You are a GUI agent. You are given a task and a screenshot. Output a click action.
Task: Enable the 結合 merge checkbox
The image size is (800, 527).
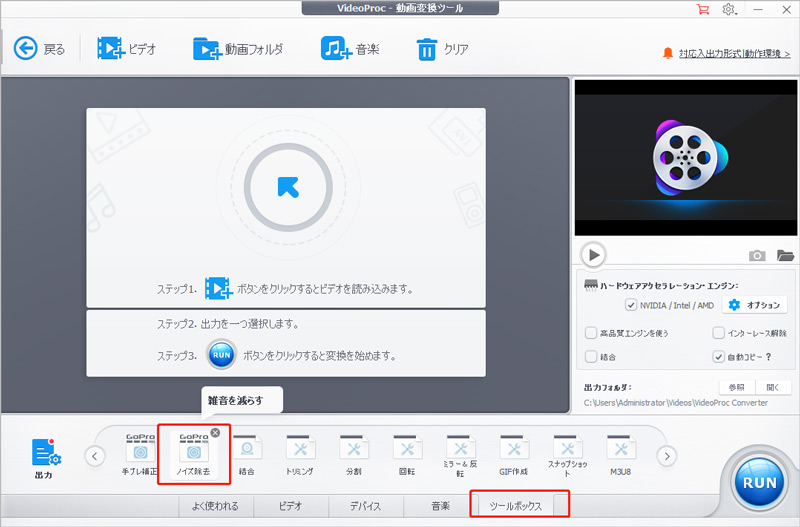[590, 357]
